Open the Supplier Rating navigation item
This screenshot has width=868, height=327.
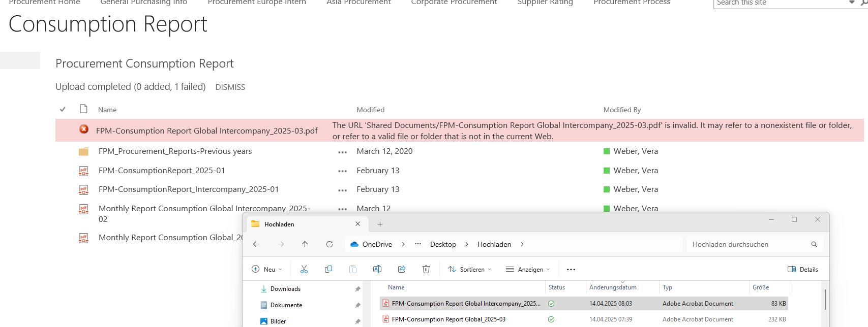coord(545,3)
